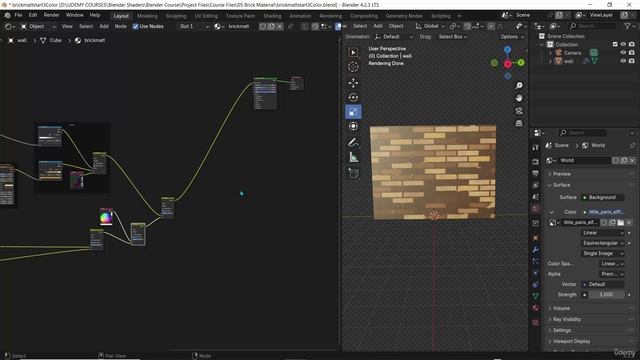Click the Background surface shader button
Screen dimensions: 640x360
602,197
